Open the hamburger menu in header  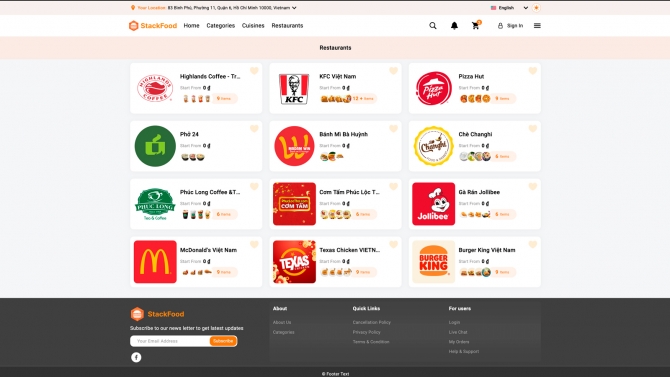(537, 26)
